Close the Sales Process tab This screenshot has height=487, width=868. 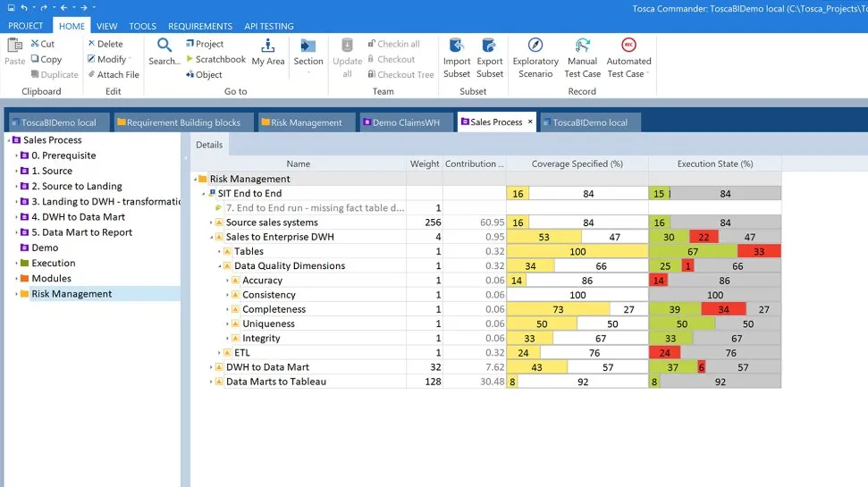point(530,122)
